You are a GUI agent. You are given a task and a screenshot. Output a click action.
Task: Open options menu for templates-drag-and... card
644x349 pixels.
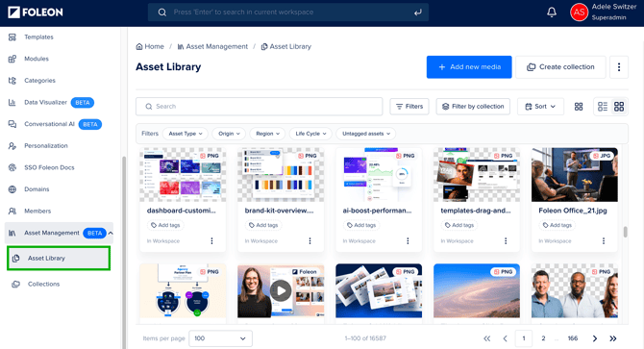tap(506, 241)
